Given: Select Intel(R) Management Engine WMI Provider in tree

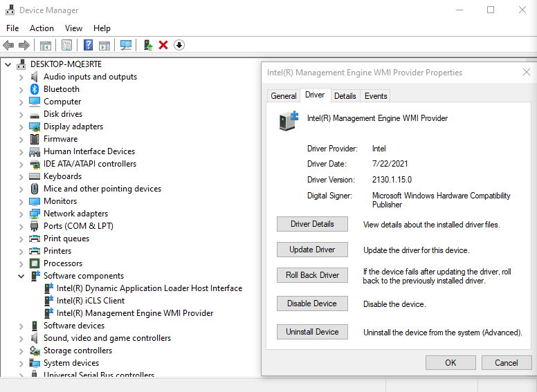Looking at the screenshot, I should 135,313.
